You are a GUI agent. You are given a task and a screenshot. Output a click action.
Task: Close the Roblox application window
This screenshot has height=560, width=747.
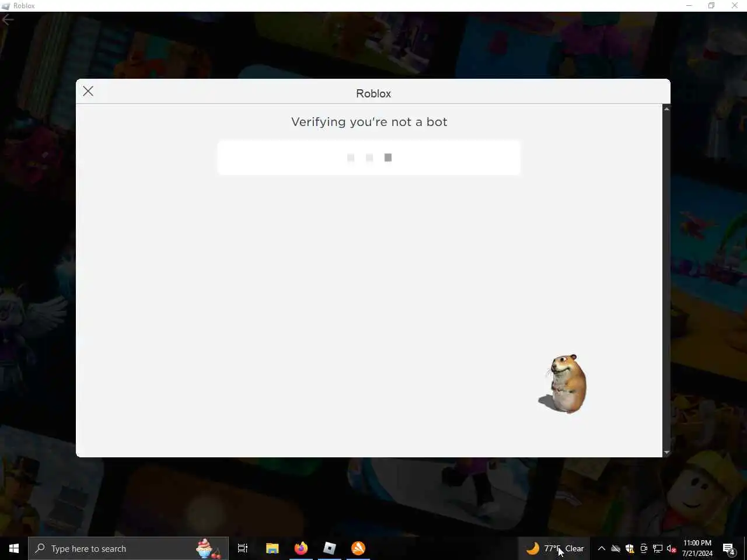pyautogui.click(x=735, y=5)
